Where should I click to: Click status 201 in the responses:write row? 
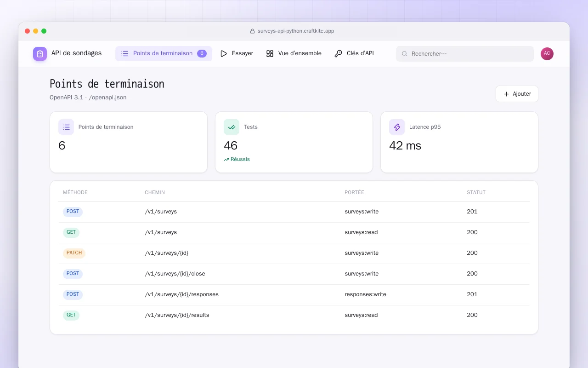tap(472, 294)
